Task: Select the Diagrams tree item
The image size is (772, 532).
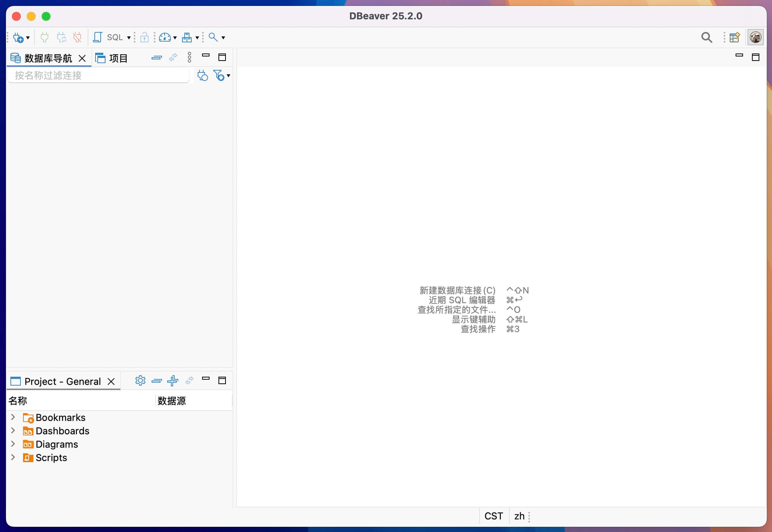Action: click(x=51, y=444)
